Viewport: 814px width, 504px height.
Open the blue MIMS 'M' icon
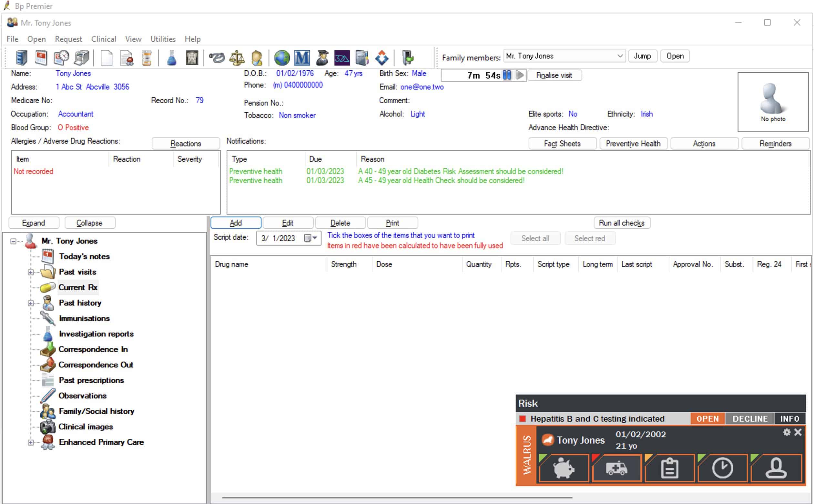coord(302,58)
